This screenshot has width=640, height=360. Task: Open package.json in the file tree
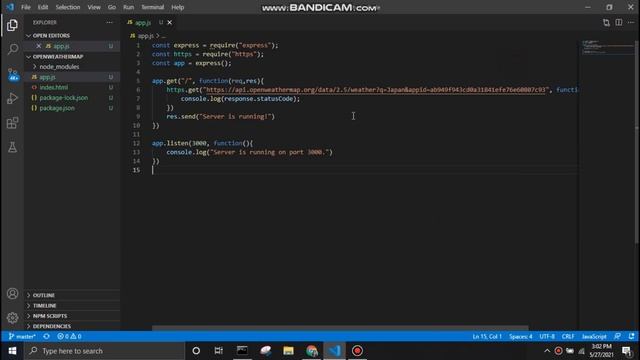tap(72, 108)
